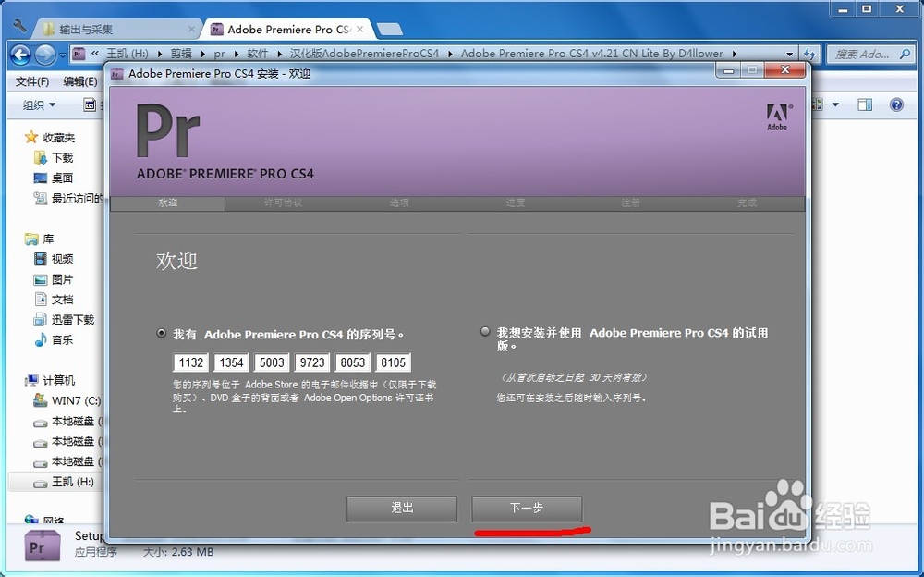Select the 进度 step tab in installer

(x=515, y=203)
